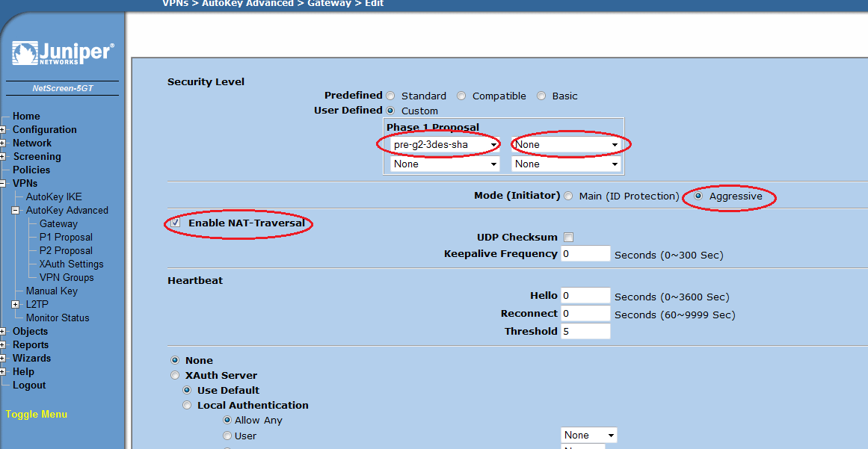Toggle the Enable NAT-Traversal checkbox

[x=175, y=223]
